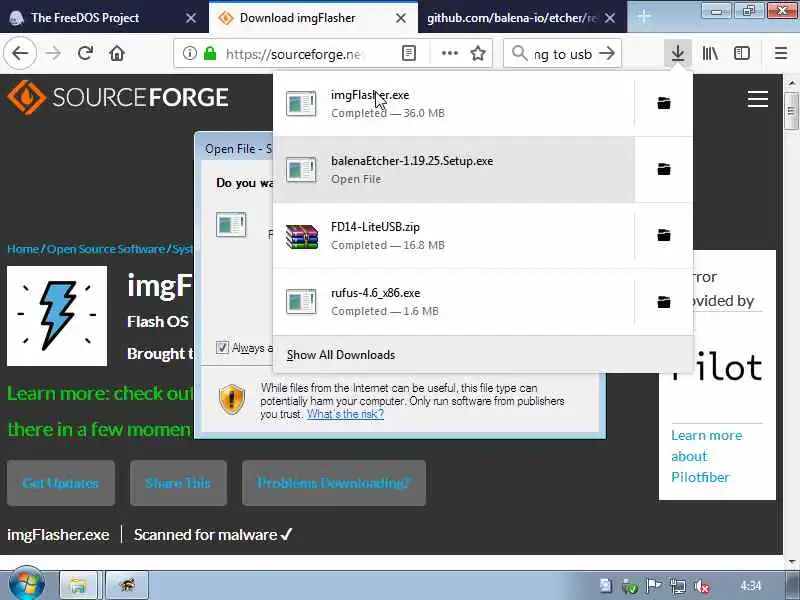Open the Windows Start button
This screenshot has width=800, height=600.
click(x=26, y=584)
